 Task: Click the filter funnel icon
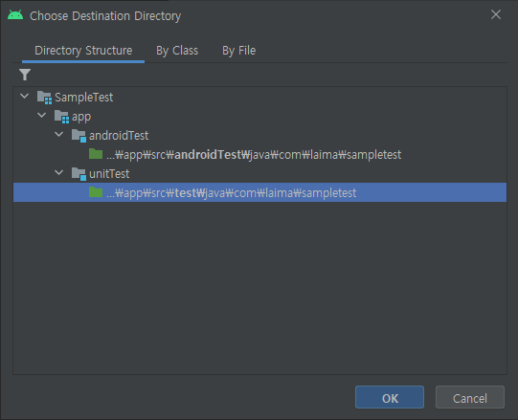(25, 75)
